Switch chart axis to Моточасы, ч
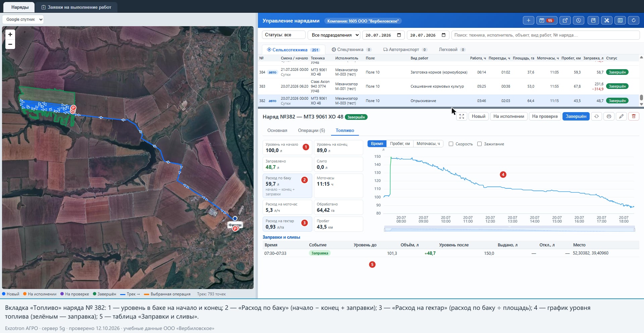Image resolution: width=644 pixels, height=333 pixels. click(x=428, y=144)
